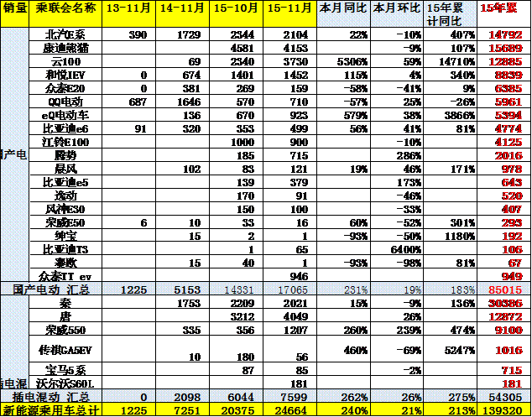Click the 众泰E20 row name cell

click(x=65, y=88)
